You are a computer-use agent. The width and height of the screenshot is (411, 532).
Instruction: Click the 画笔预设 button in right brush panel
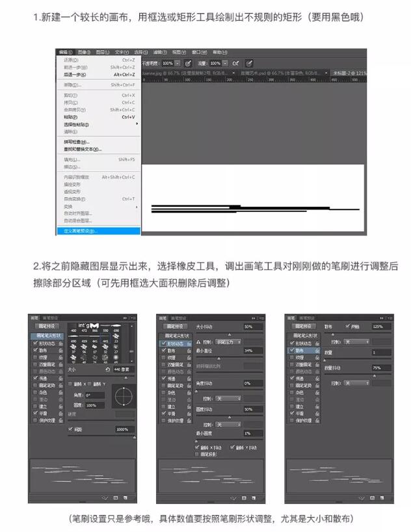pyautogui.click(x=304, y=326)
